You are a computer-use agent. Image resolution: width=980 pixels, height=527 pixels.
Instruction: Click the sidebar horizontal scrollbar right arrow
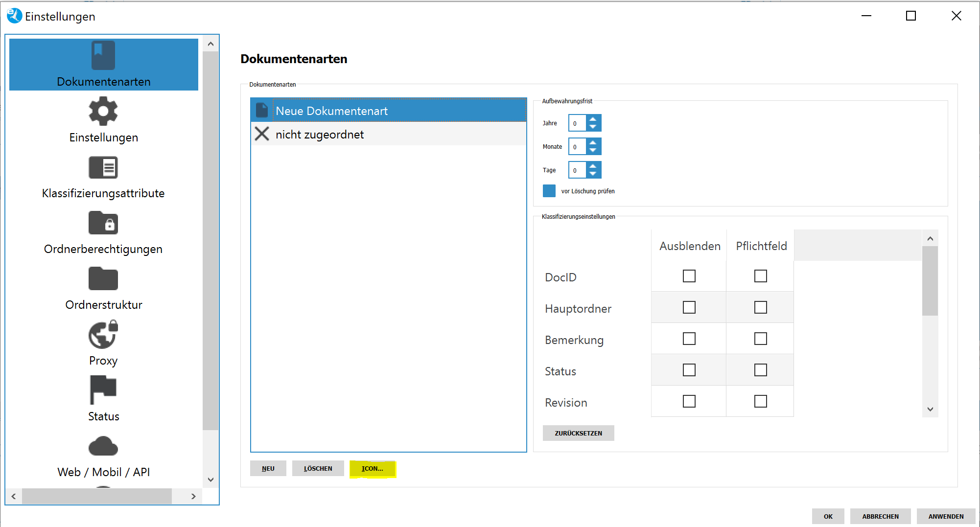click(x=193, y=496)
